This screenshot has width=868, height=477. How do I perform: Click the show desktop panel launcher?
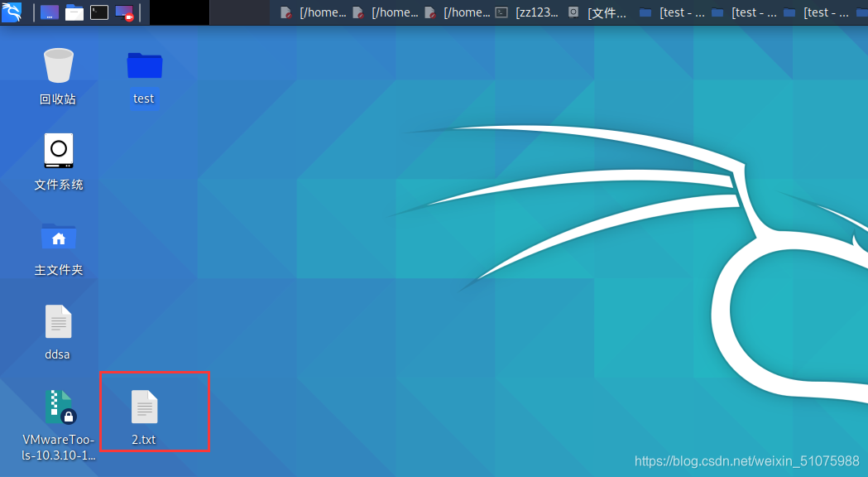[x=50, y=12]
